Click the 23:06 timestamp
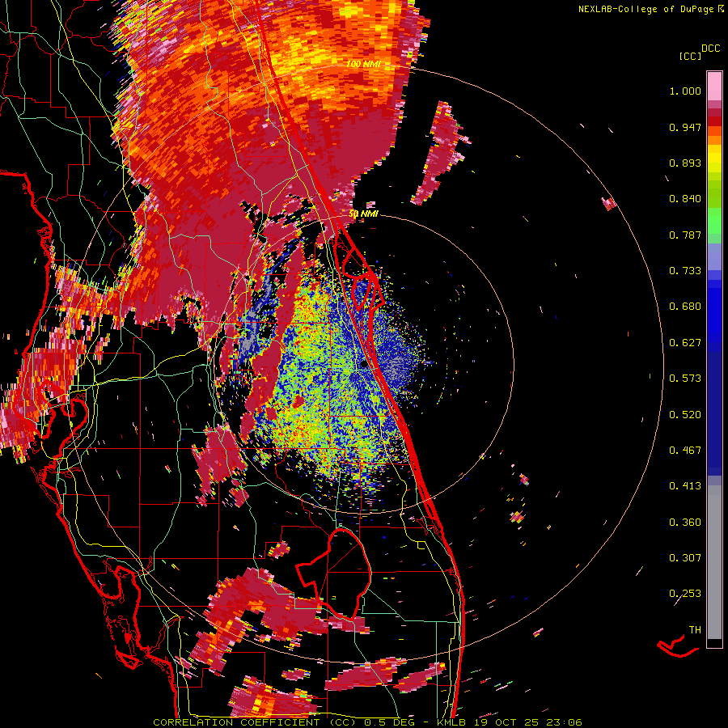This screenshot has width=728, height=728. [x=562, y=722]
